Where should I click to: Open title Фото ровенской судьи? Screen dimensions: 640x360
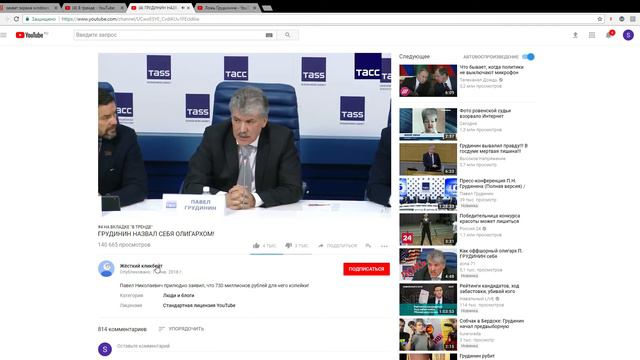tap(485, 113)
